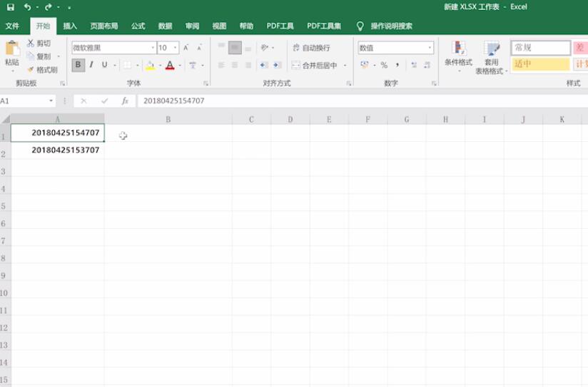Toggle underline formatting

coord(105,65)
